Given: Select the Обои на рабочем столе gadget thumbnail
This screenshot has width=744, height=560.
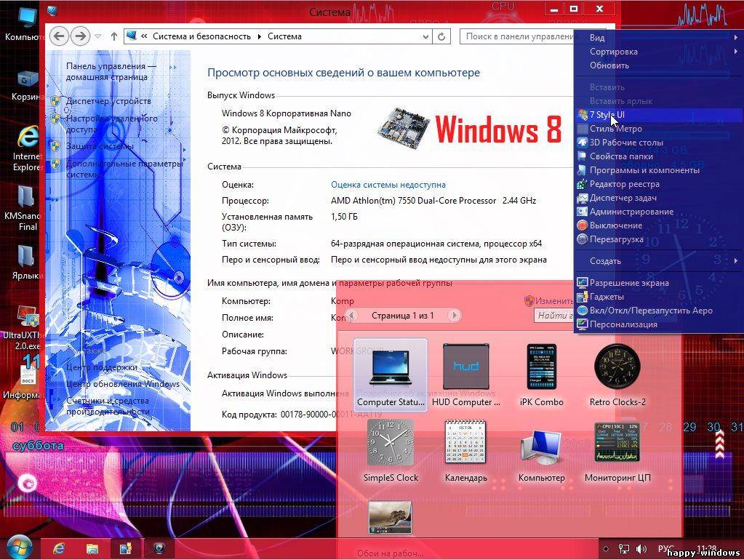Looking at the screenshot, I should click(x=391, y=518).
